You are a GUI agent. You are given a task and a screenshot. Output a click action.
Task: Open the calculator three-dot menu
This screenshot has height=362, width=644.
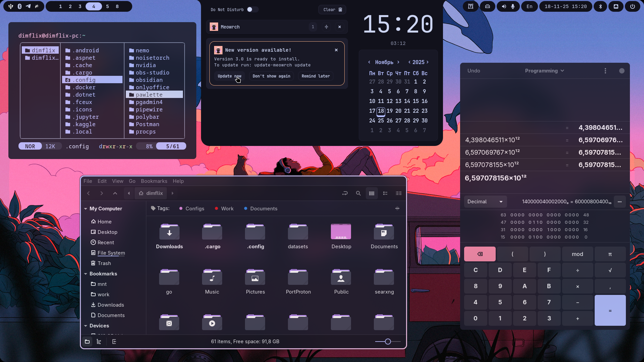(605, 71)
